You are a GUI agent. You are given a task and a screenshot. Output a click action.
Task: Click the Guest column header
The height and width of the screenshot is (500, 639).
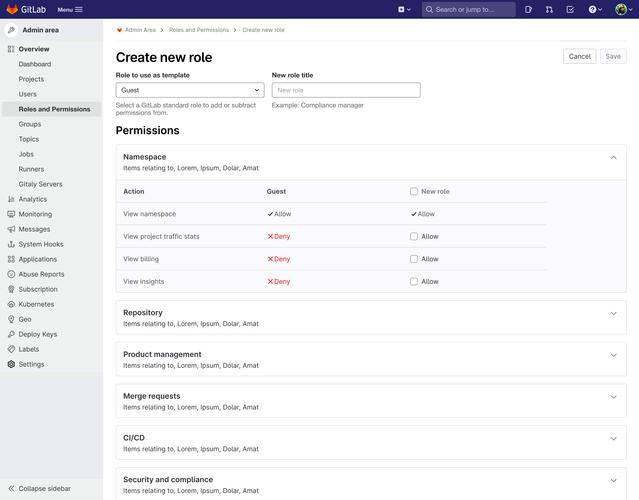tap(276, 191)
